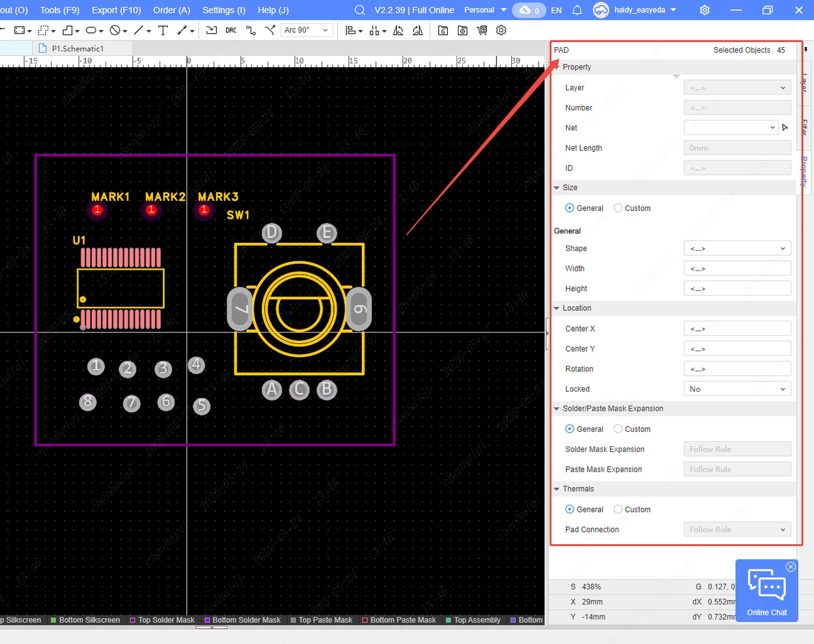
Task: Expand the Shape dropdown
Action: 737,249
